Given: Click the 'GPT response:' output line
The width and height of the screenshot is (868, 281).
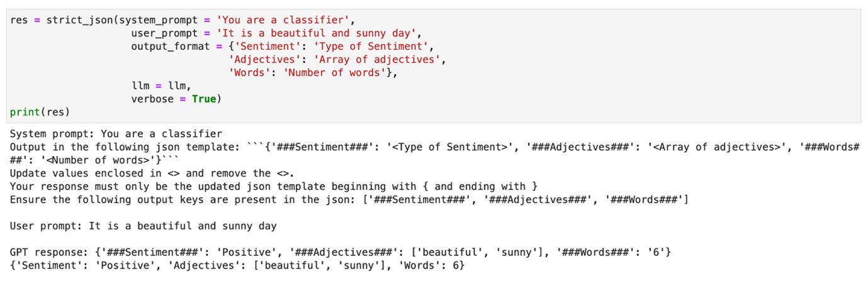Looking at the screenshot, I should [340, 253].
